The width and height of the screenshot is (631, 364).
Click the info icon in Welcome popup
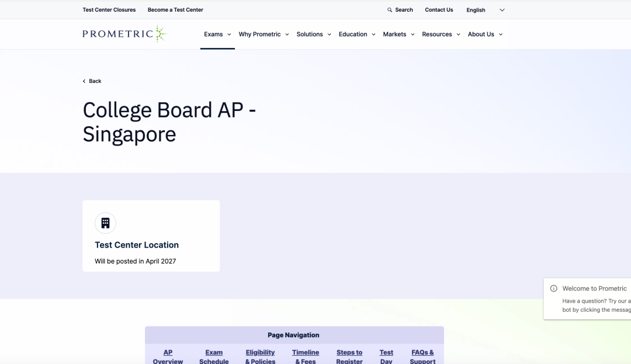(x=554, y=289)
